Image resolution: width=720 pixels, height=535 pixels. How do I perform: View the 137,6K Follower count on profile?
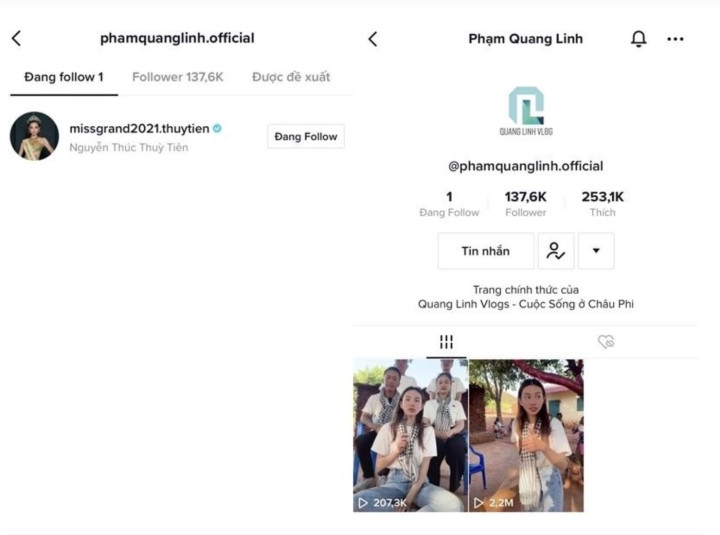click(526, 203)
